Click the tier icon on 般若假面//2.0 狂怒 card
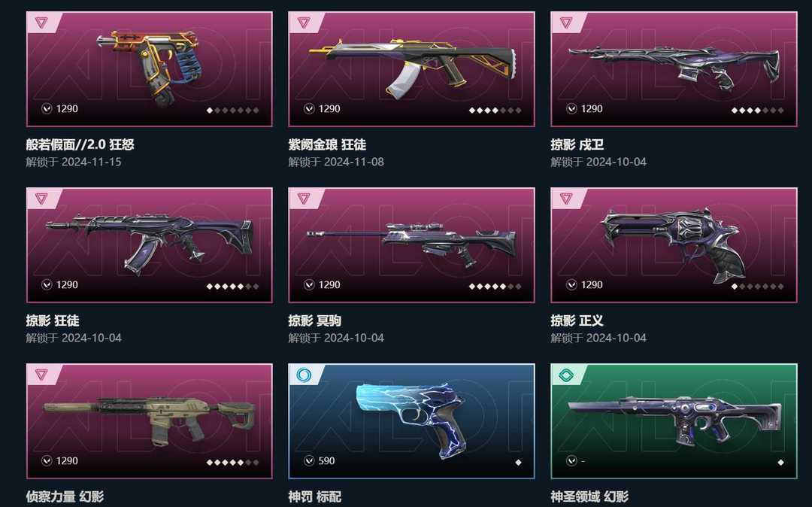This screenshot has width=812, height=507. [x=41, y=23]
